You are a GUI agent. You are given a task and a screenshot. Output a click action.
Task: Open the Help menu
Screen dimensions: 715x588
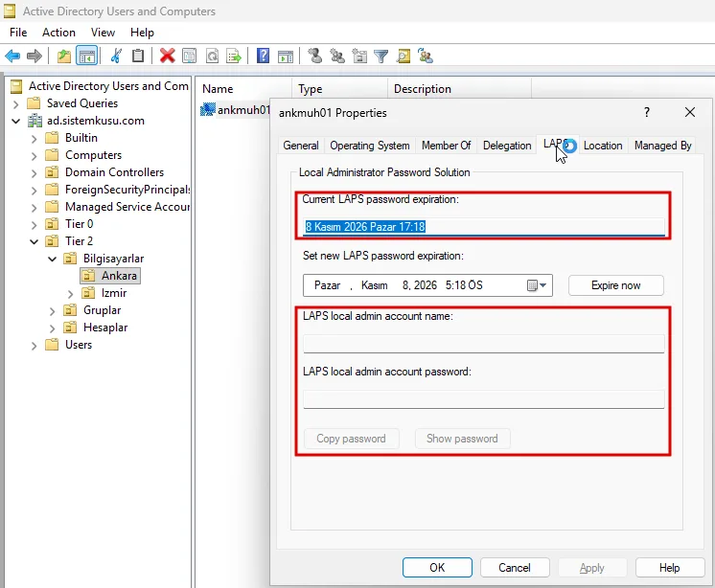(x=142, y=33)
